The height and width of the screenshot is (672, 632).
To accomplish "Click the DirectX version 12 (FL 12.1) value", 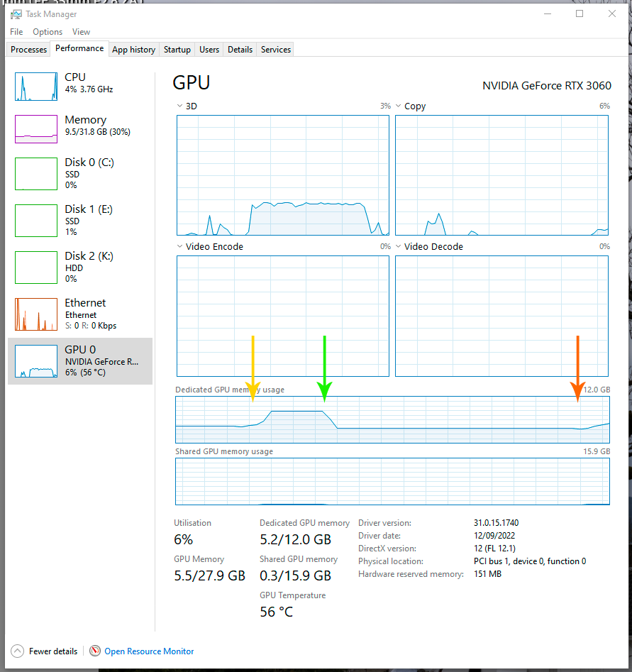I will pos(494,549).
